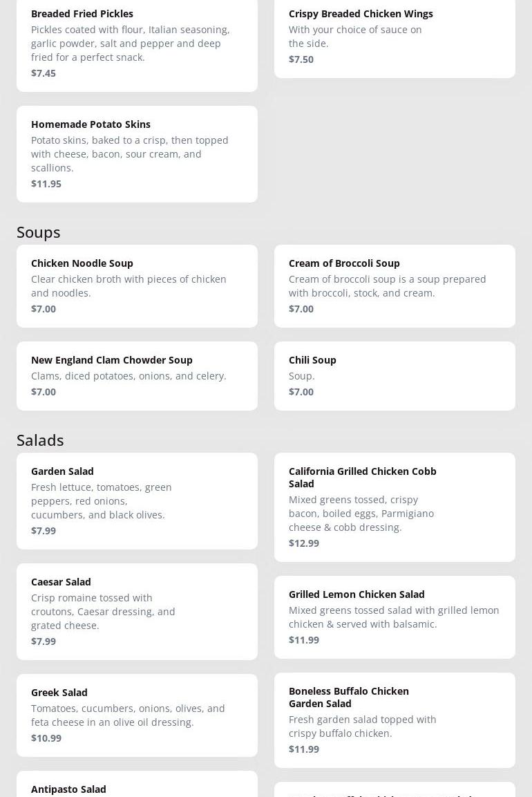Click the $11.95 price label

(x=46, y=184)
